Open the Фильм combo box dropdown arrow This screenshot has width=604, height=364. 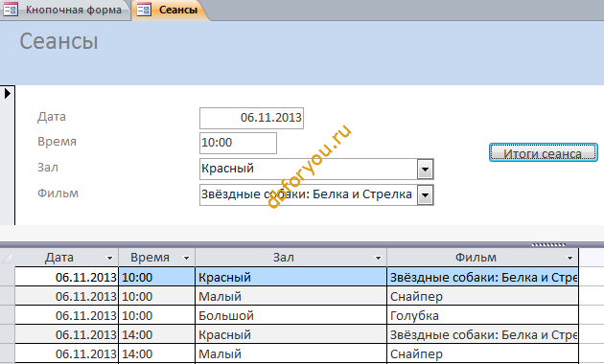pos(426,195)
